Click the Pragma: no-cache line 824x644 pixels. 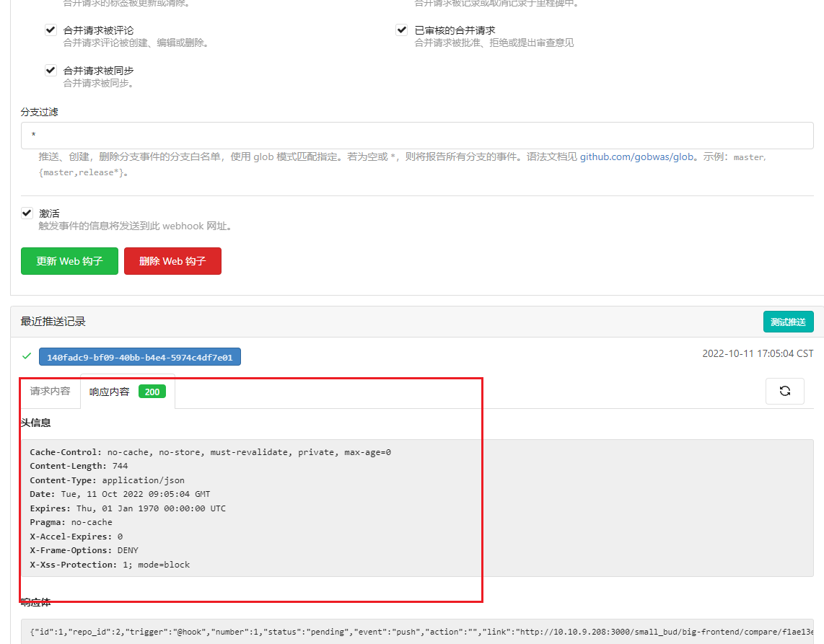pyautogui.click(x=71, y=522)
